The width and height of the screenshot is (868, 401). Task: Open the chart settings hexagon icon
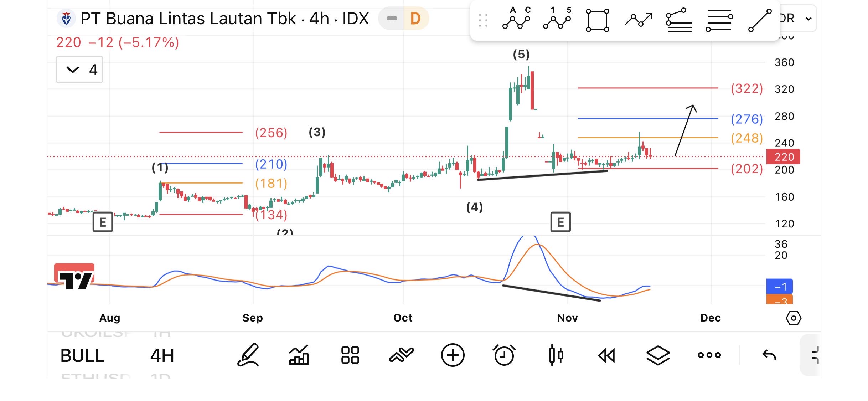[794, 318]
